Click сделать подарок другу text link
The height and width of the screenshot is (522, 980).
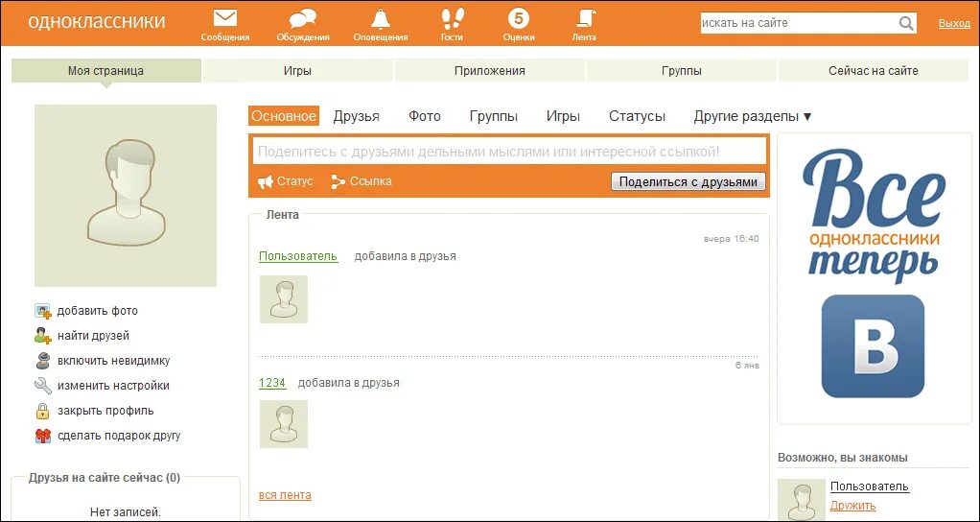point(119,436)
